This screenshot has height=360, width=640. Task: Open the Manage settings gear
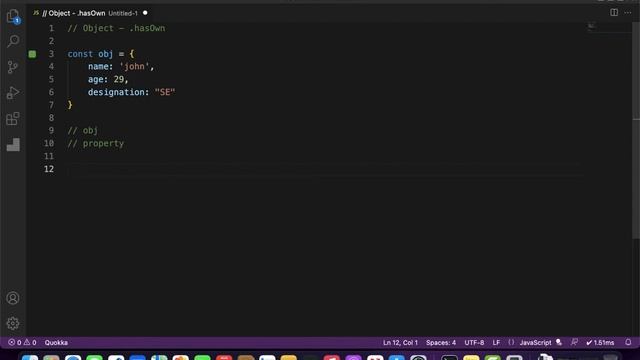coord(13,323)
